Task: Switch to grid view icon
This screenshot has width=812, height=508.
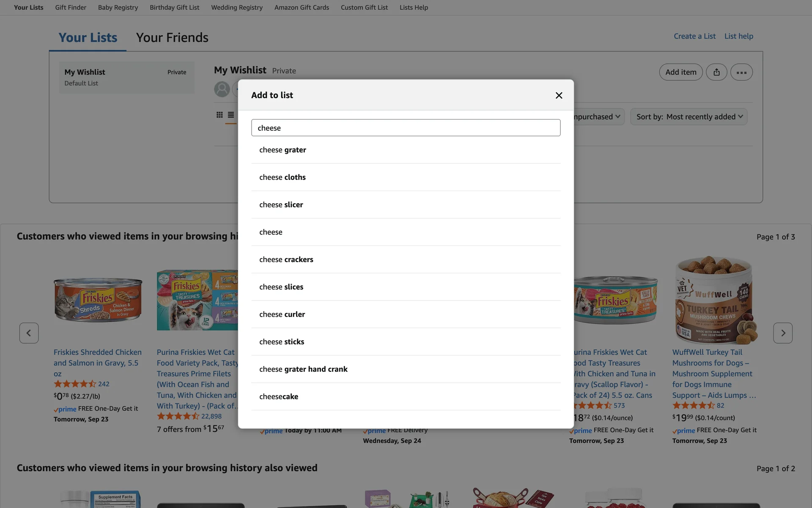Action: coord(219,115)
